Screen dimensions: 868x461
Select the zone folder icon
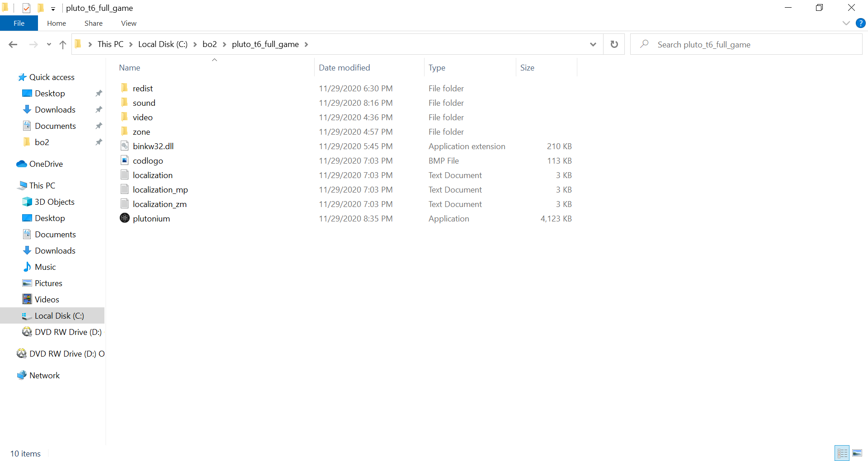(125, 131)
